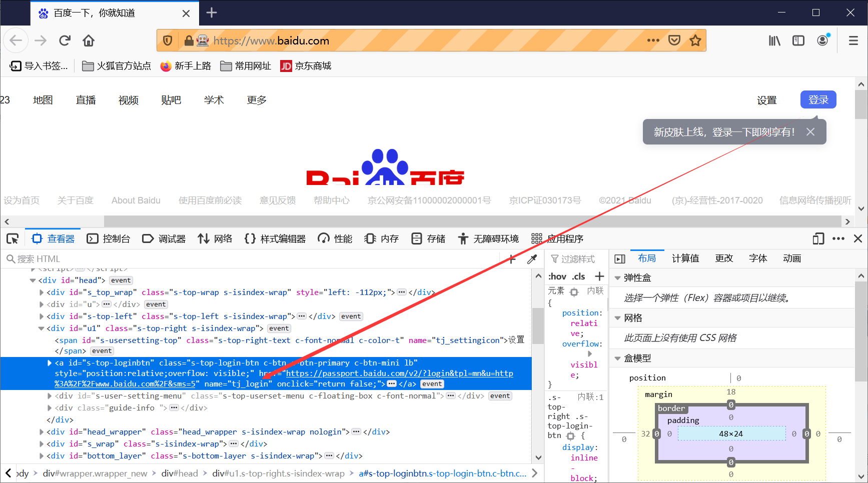Open the 更多 more link

[x=257, y=100]
